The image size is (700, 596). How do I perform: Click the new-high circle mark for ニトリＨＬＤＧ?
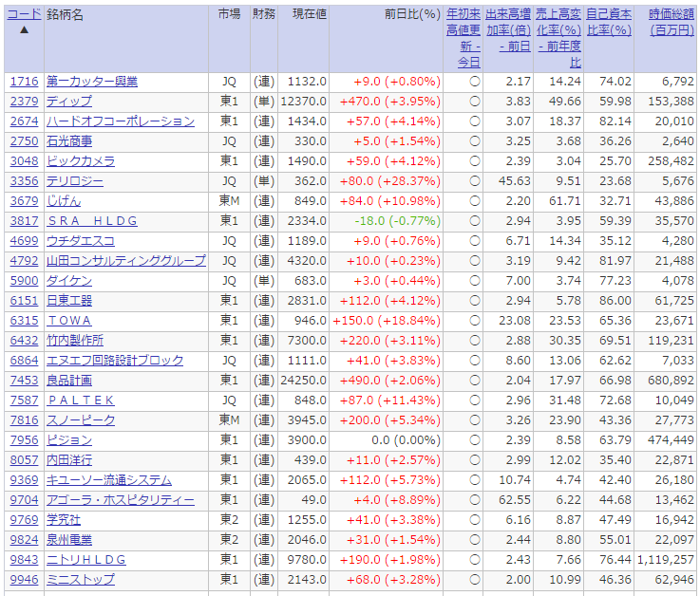click(475, 559)
